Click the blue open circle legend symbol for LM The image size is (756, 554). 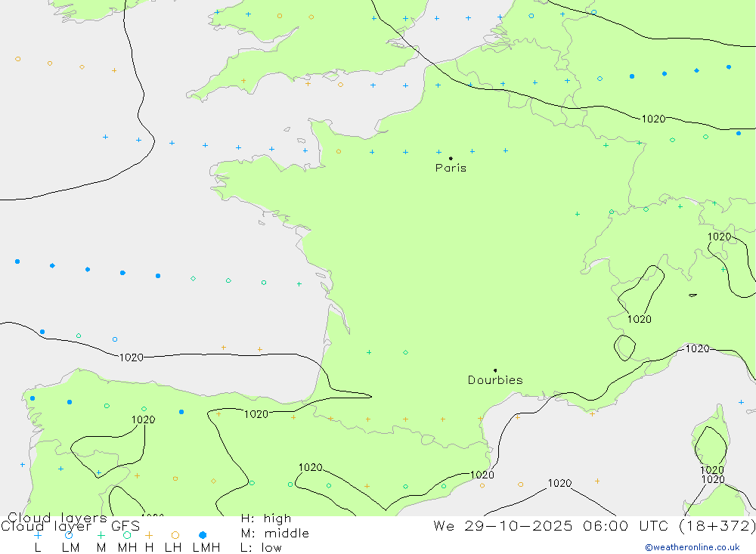click(69, 535)
